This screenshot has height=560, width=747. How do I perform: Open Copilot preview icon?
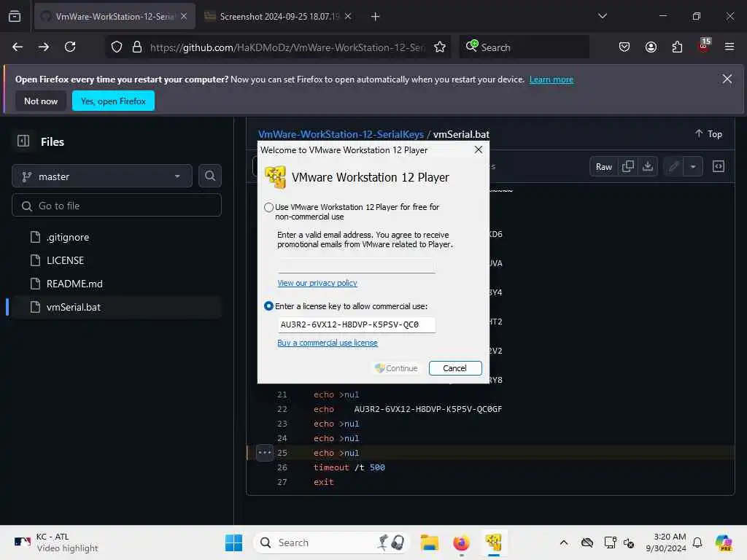(x=724, y=542)
